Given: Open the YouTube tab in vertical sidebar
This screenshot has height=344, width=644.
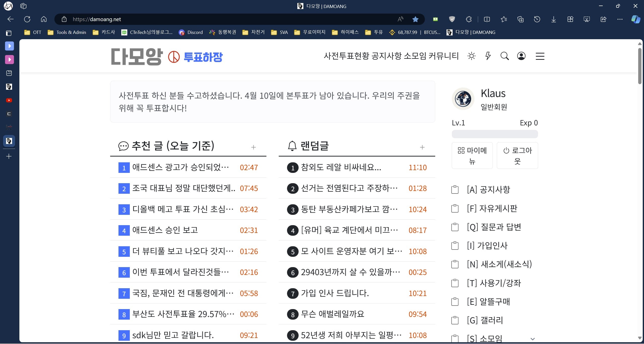Looking at the screenshot, I should coord(9,100).
